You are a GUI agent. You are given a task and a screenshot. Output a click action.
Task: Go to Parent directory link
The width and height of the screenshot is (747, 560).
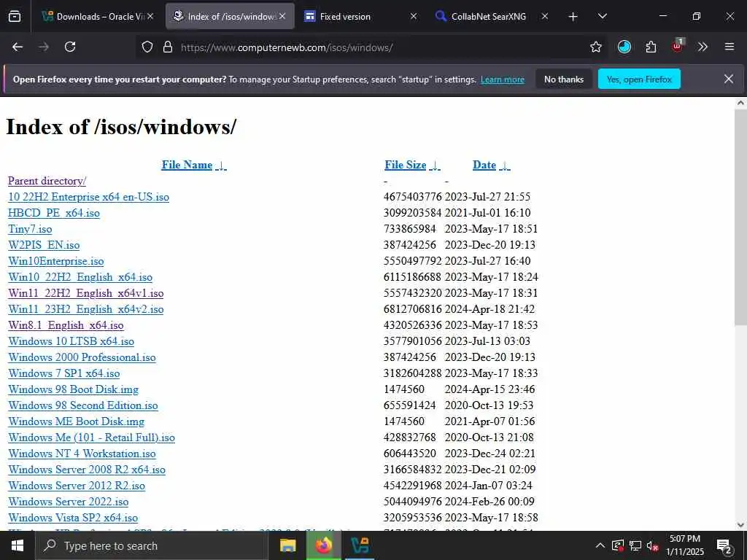pos(47,181)
